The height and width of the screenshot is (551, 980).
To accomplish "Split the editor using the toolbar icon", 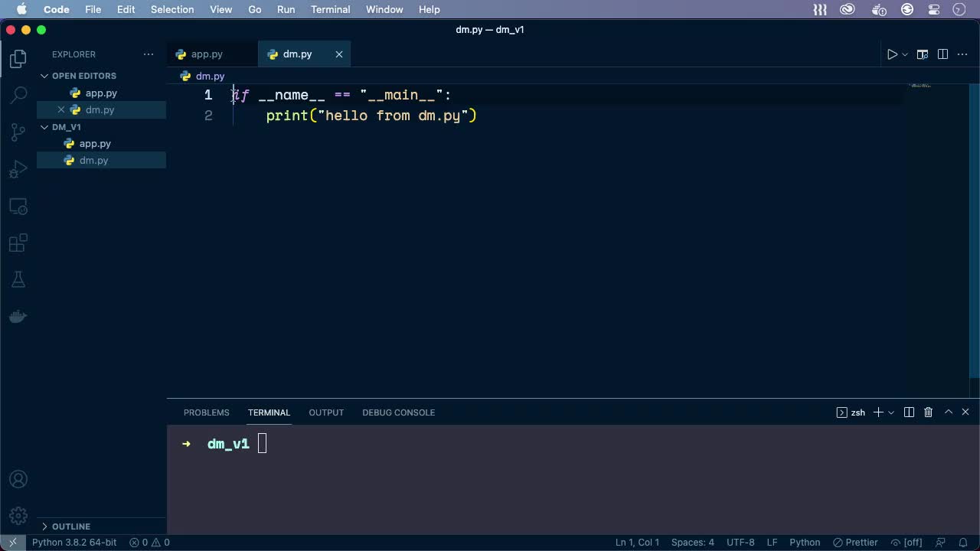I will [x=942, y=54].
